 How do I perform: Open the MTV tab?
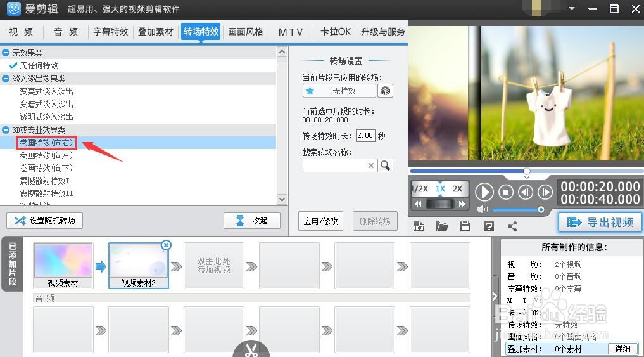pyautogui.click(x=291, y=32)
